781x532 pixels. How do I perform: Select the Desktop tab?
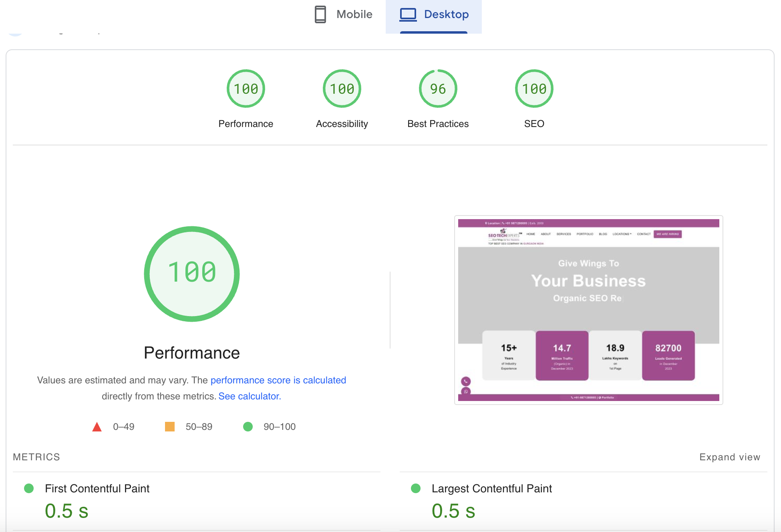[x=434, y=14]
